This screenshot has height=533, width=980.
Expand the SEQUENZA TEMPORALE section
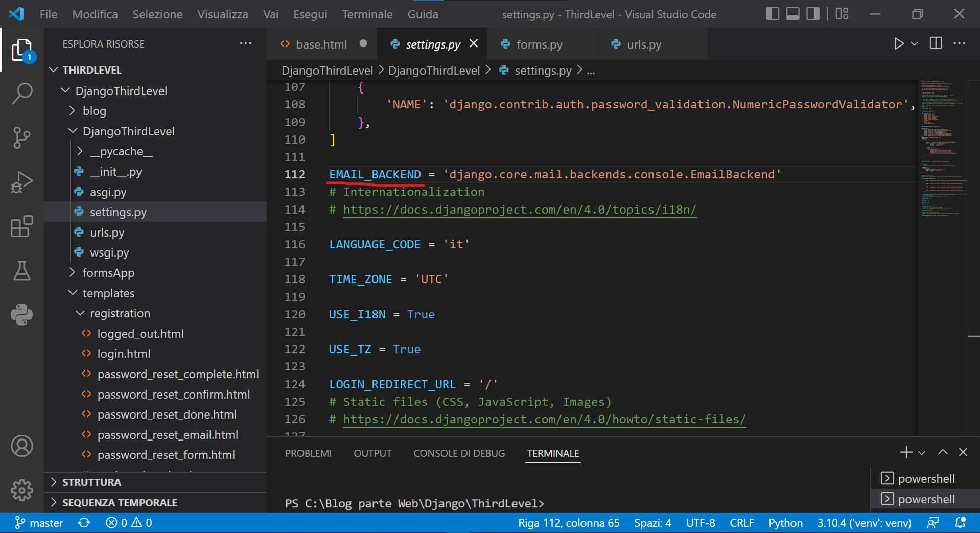155,502
